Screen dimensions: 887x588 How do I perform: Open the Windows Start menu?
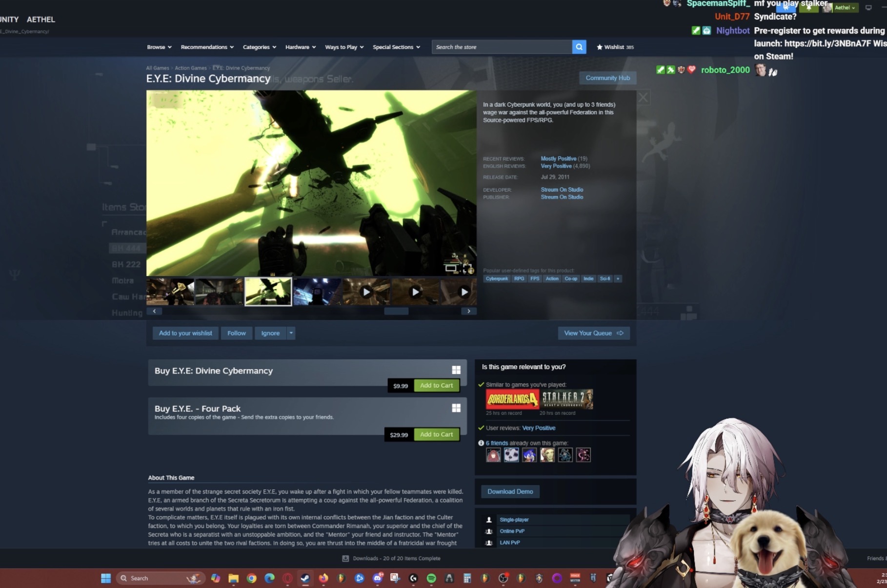(x=106, y=578)
